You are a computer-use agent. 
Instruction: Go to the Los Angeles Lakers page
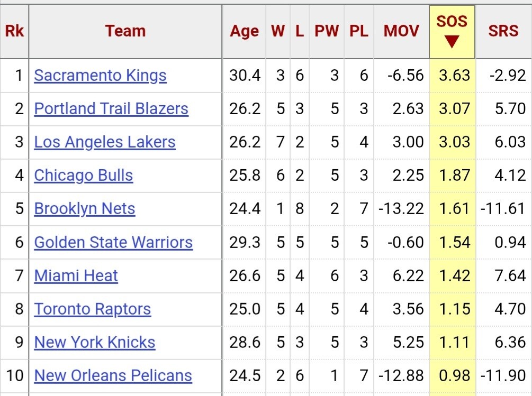(x=104, y=142)
